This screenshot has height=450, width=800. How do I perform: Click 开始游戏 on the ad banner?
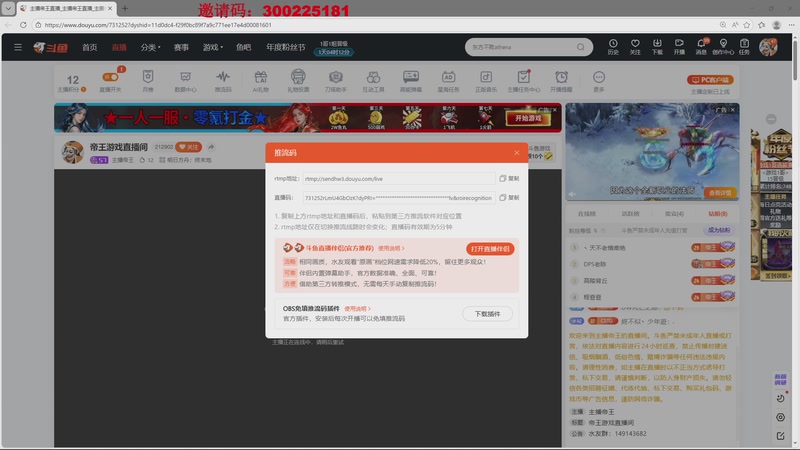tap(528, 118)
